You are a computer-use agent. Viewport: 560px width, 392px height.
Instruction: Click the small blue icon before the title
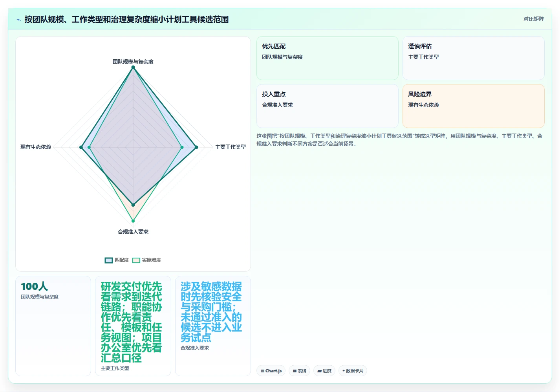tap(18, 20)
